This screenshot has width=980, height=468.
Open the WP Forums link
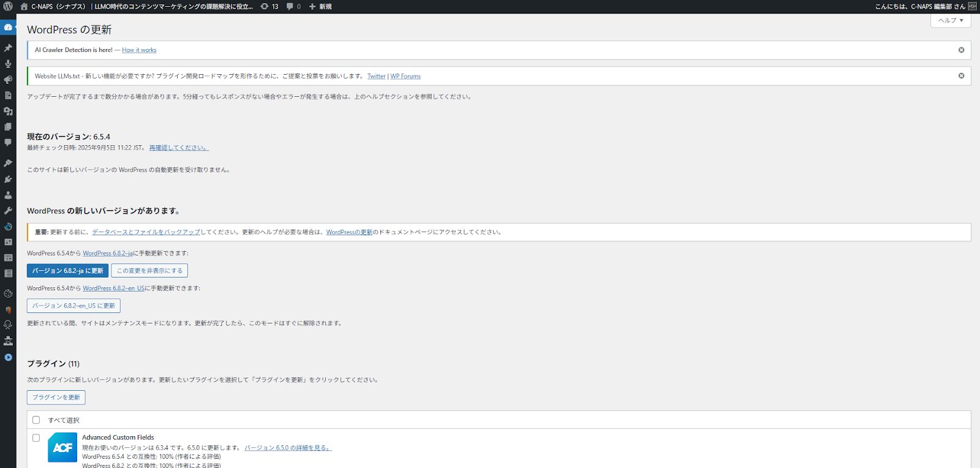(405, 76)
